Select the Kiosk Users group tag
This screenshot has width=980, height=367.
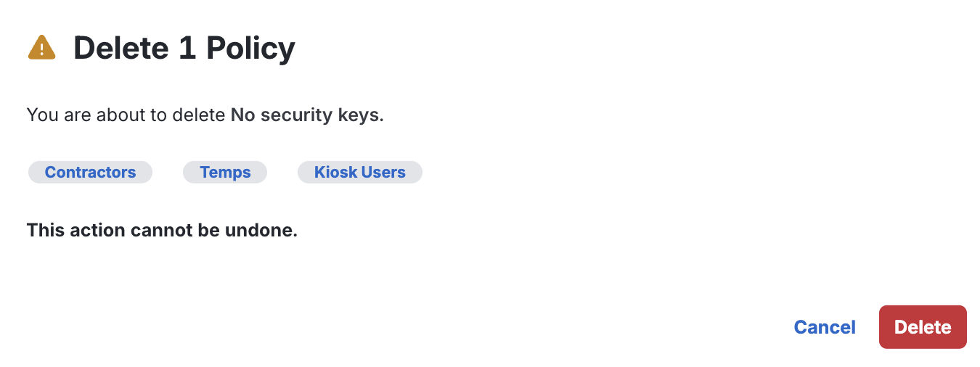click(359, 173)
